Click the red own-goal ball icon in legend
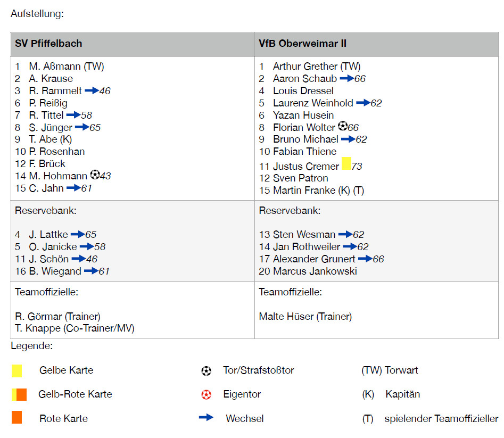The width and height of the screenshot is (504, 438). click(x=206, y=395)
